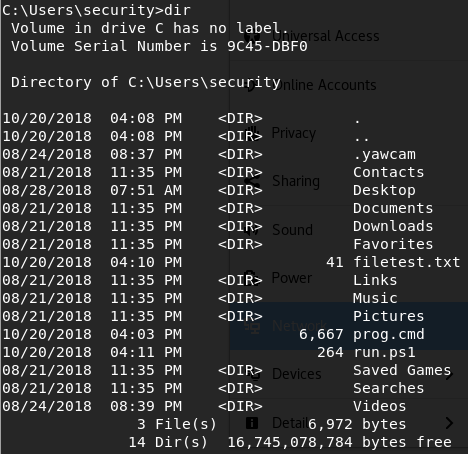Click the Network icon in Settings sidebar
The width and height of the screenshot is (468, 454).
252,327
